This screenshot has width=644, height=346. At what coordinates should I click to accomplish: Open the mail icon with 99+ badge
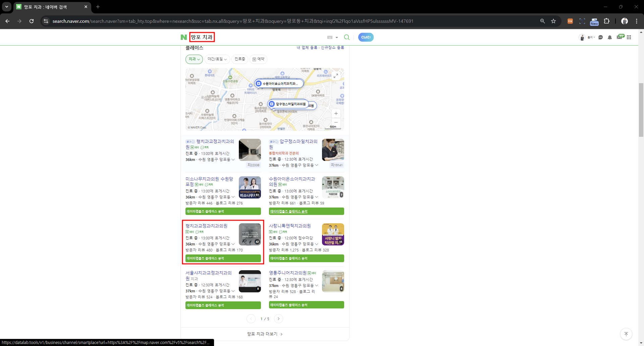pos(620,37)
